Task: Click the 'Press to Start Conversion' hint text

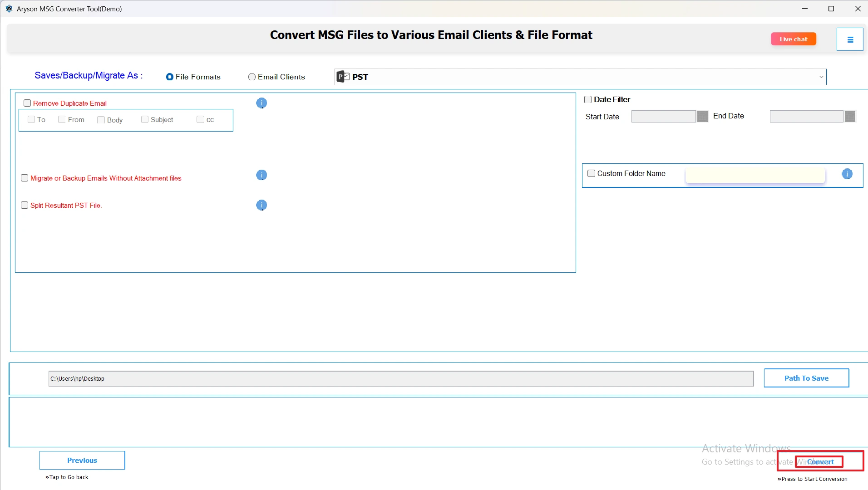Action: (x=813, y=479)
